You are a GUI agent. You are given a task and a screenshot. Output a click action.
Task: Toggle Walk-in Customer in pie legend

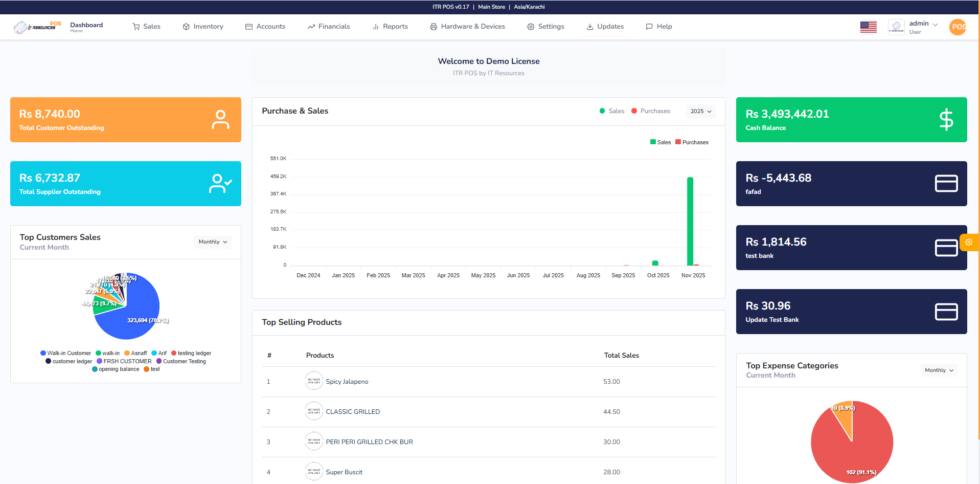click(65, 353)
